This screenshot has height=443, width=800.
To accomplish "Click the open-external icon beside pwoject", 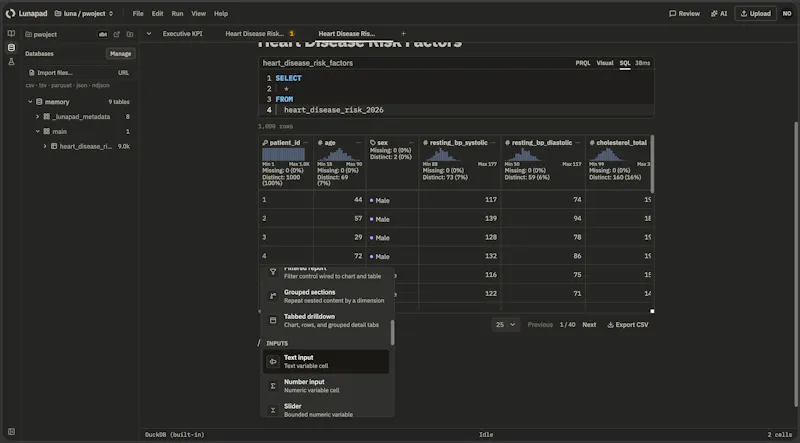I will [117, 35].
